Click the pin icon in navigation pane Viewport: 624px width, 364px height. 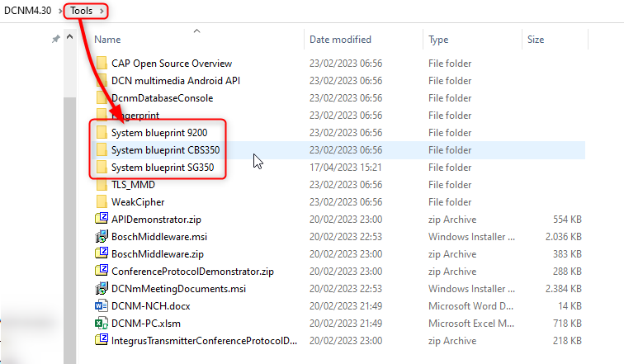click(56, 39)
